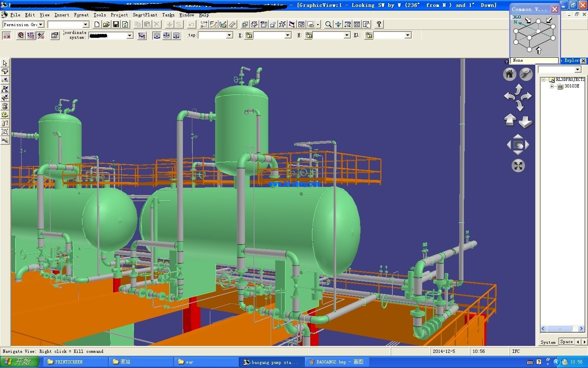This screenshot has width=588, height=368.
Task: Click the Fit screen round navigation button
Action: (518, 166)
